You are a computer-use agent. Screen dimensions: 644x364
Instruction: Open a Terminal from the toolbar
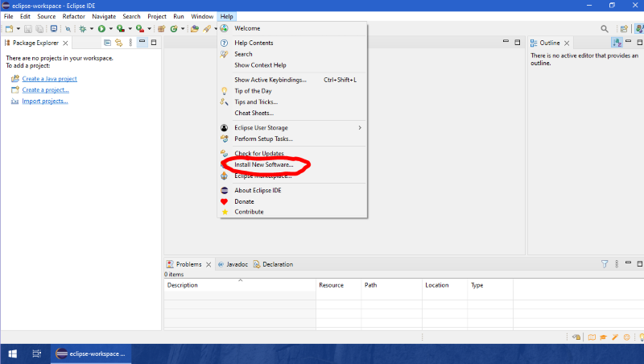click(54, 29)
